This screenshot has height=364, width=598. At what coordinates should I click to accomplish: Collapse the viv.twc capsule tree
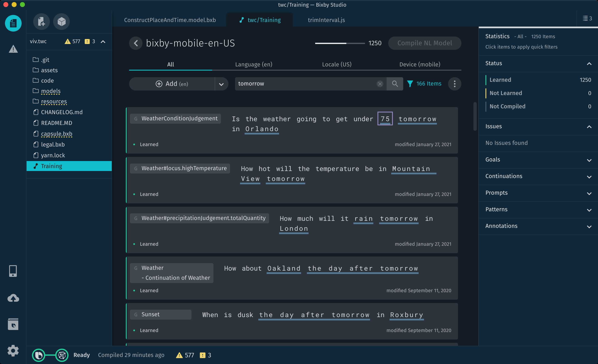(x=103, y=42)
